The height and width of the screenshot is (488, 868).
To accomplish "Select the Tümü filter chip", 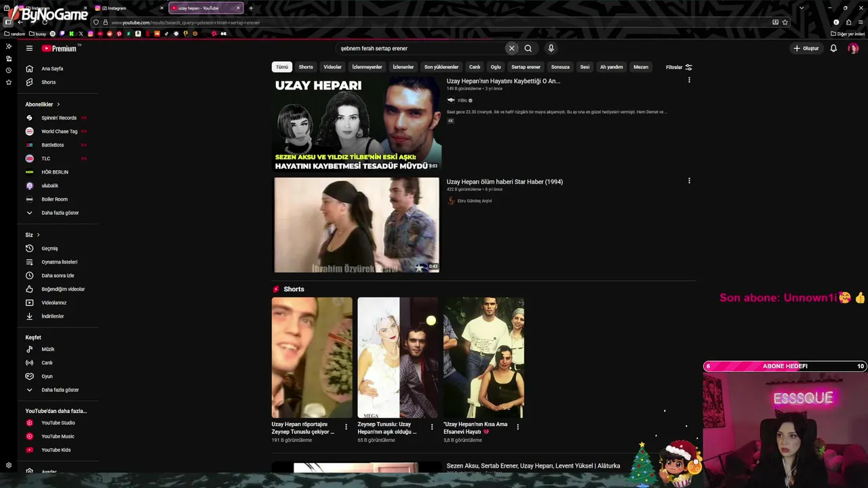I will [281, 67].
